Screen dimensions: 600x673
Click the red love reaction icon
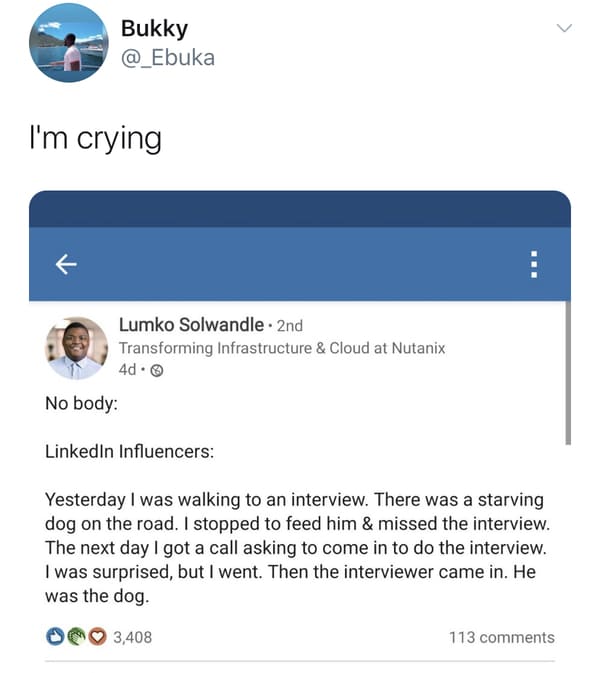(97, 637)
